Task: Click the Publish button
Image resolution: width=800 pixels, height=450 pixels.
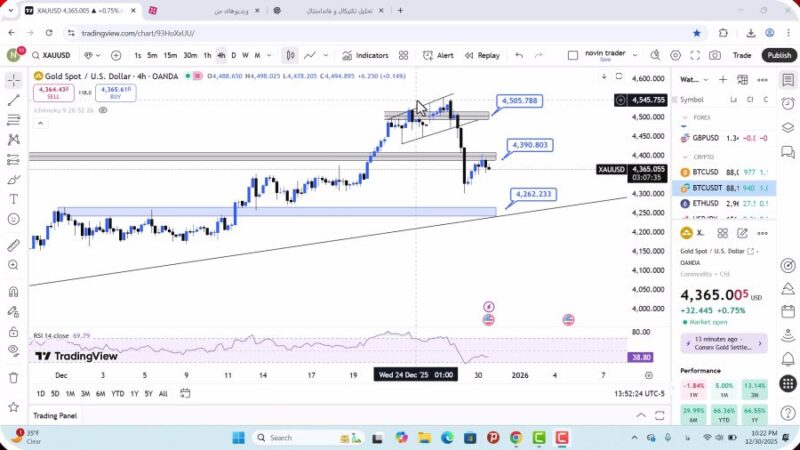Action: (779, 56)
